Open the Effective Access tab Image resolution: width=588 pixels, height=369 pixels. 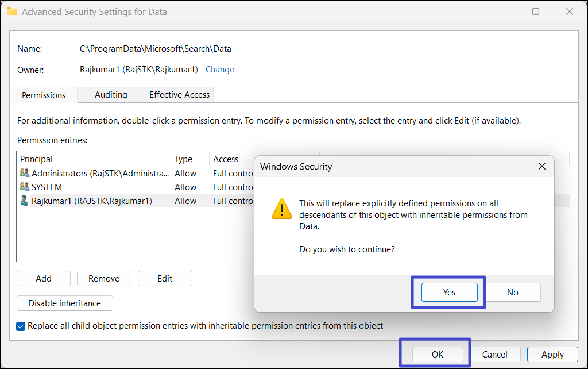[x=179, y=95]
